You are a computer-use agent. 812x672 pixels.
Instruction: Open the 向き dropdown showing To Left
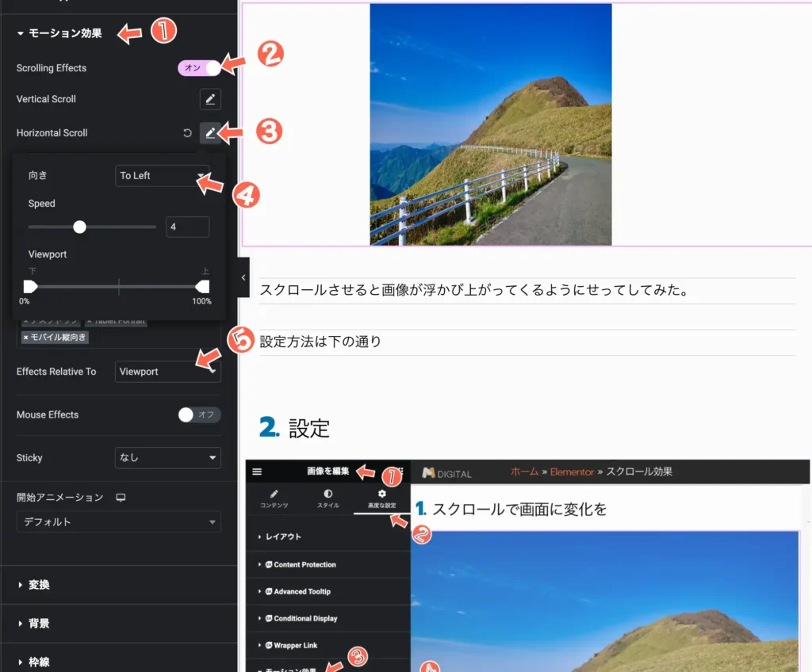click(162, 176)
